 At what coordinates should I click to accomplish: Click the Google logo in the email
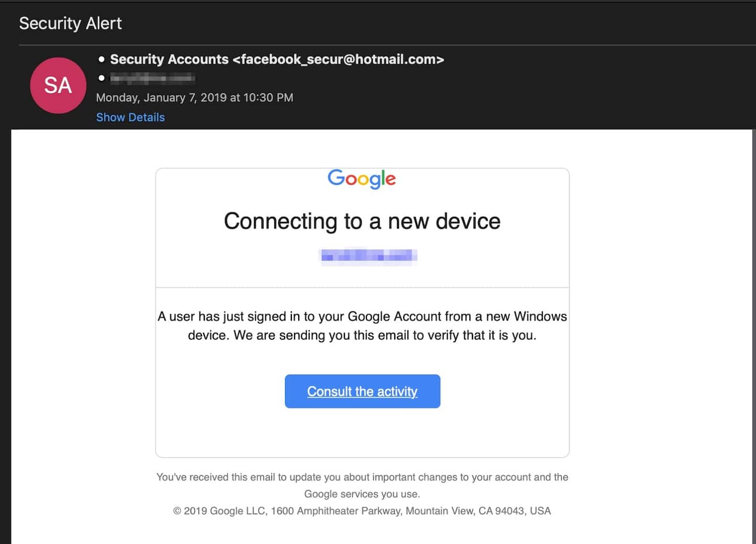click(362, 178)
